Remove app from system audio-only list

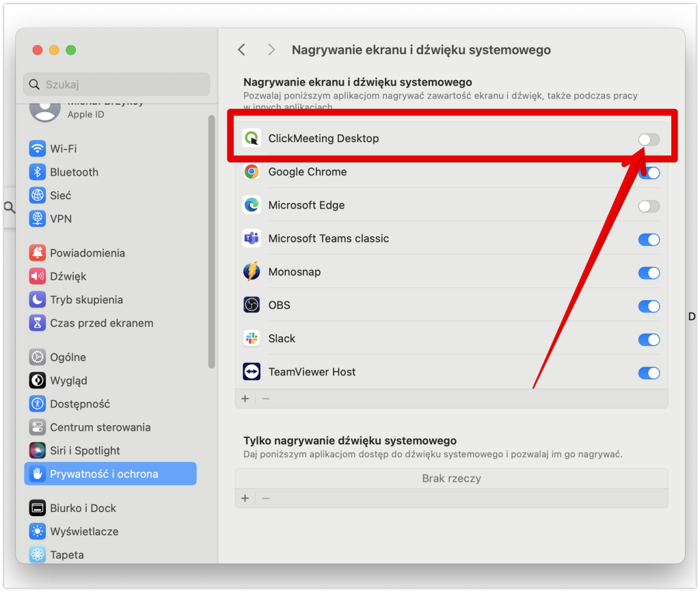coord(266,498)
